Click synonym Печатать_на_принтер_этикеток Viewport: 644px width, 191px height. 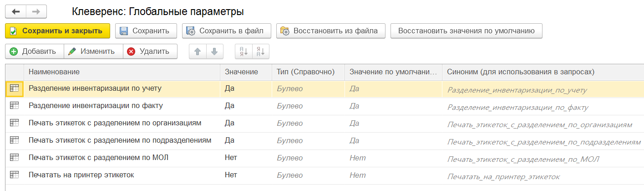pyautogui.click(x=503, y=177)
